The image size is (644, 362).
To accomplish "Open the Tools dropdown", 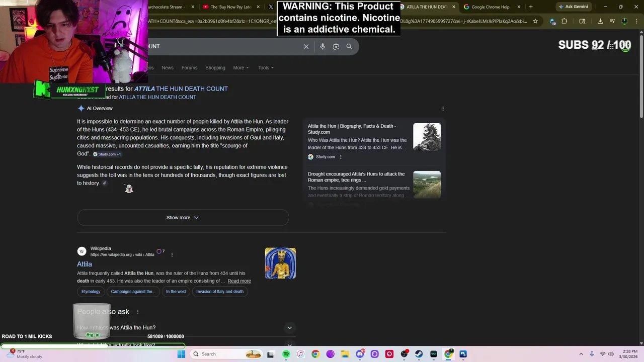I will 266,68.
